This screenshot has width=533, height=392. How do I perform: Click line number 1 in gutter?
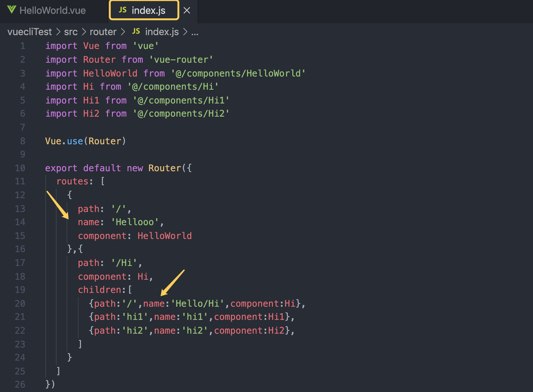point(23,46)
